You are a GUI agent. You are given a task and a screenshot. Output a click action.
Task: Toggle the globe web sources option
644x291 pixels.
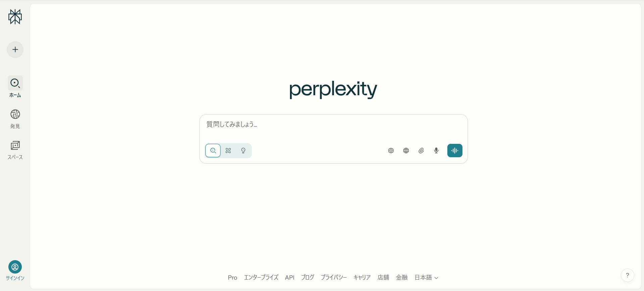click(406, 151)
